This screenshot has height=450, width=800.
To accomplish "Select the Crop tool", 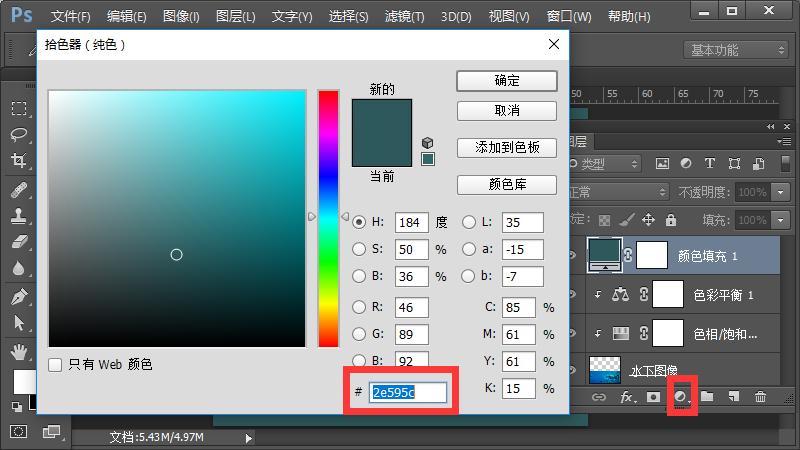I will click(19, 161).
